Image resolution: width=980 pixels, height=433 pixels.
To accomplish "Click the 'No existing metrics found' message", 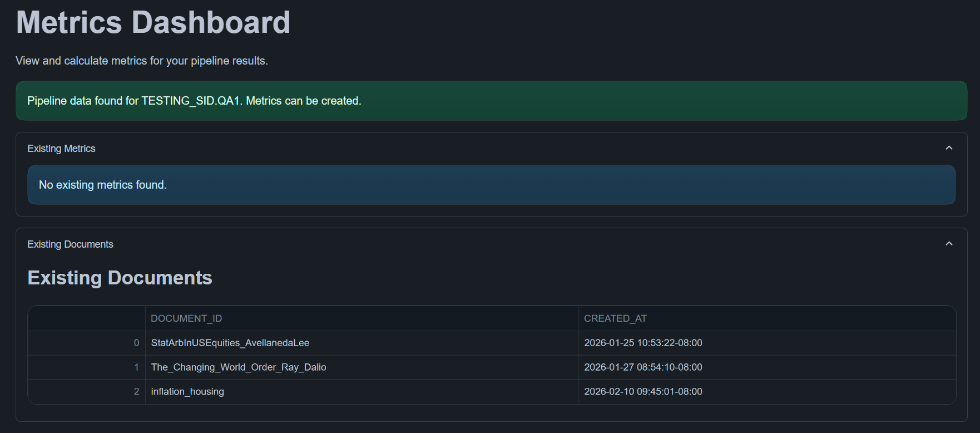I will pos(103,185).
